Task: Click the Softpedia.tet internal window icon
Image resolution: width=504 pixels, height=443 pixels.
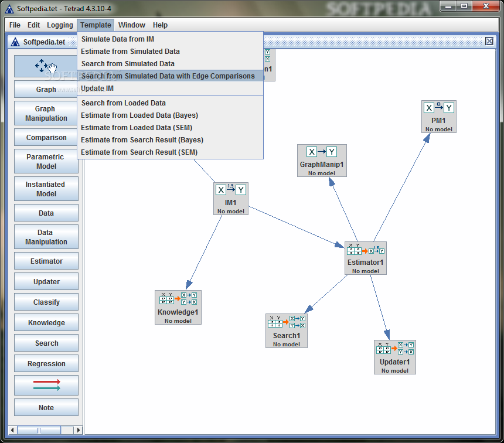Action: (x=15, y=42)
